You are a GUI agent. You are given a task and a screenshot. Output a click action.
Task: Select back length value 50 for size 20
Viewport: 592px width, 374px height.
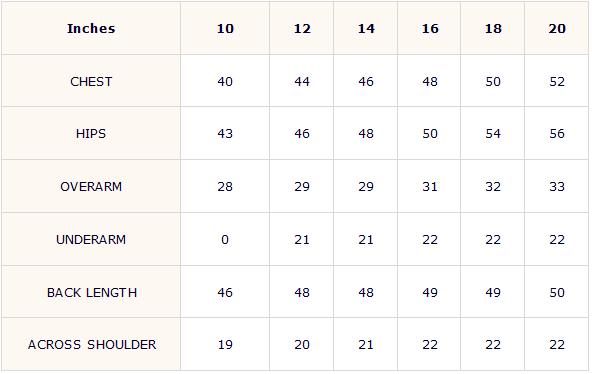pos(557,292)
